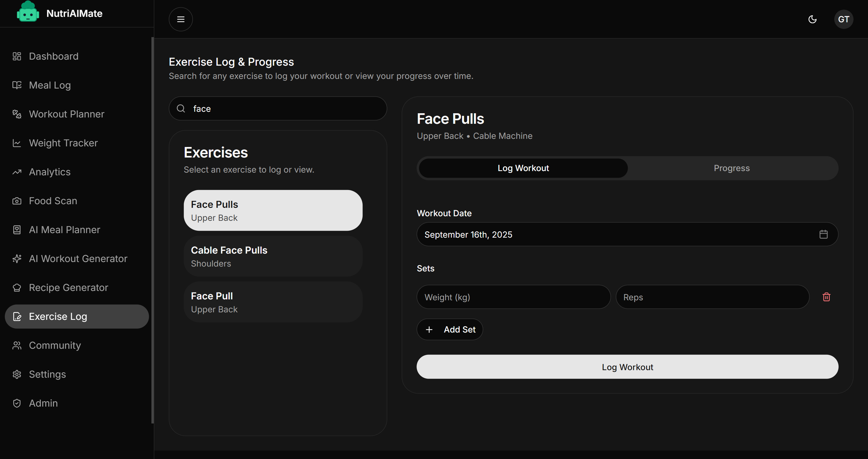The width and height of the screenshot is (868, 459).
Task: Click the Weight (kg) input field
Action: pyautogui.click(x=513, y=297)
